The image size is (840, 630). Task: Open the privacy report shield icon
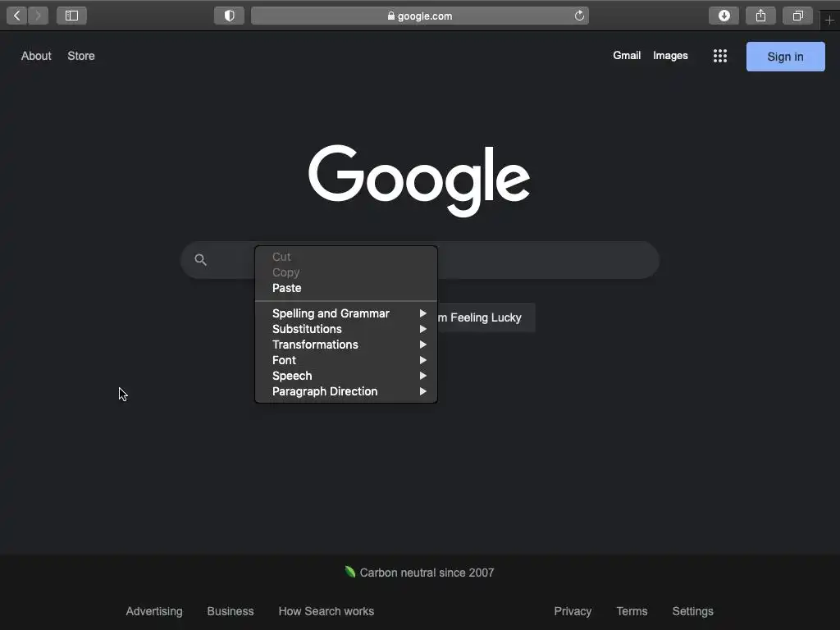(230, 16)
